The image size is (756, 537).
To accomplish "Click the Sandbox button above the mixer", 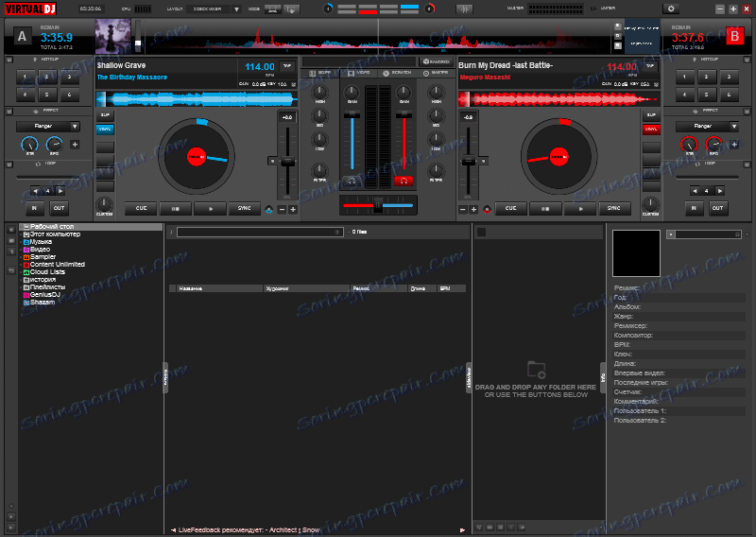I will tap(437, 61).
